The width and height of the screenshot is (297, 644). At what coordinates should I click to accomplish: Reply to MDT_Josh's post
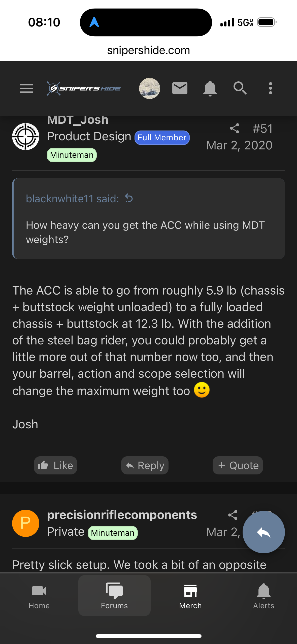pos(145,465)
